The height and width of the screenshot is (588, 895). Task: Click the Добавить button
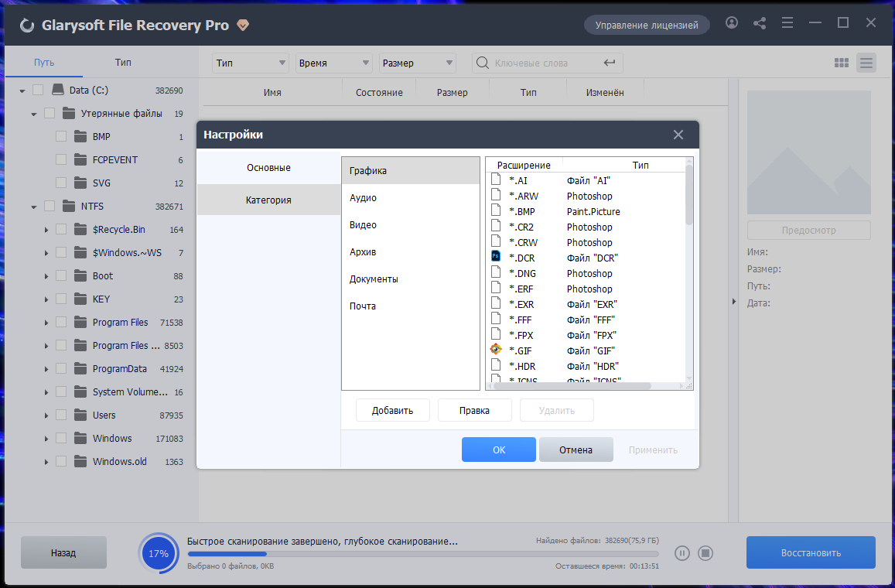393,411
